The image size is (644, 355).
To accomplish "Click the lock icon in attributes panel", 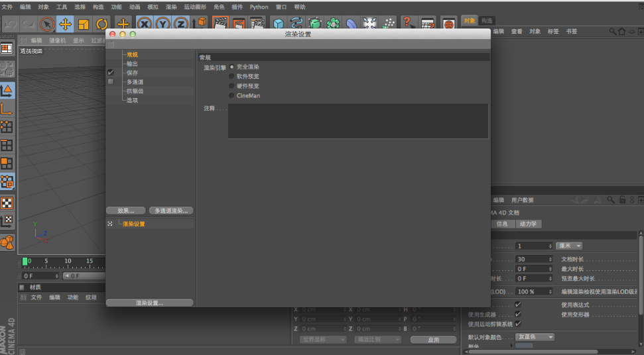I will pos(622,199).
